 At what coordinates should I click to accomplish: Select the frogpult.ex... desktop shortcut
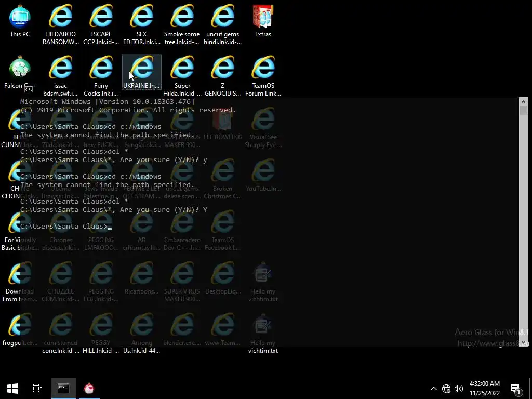click(20, 329)
